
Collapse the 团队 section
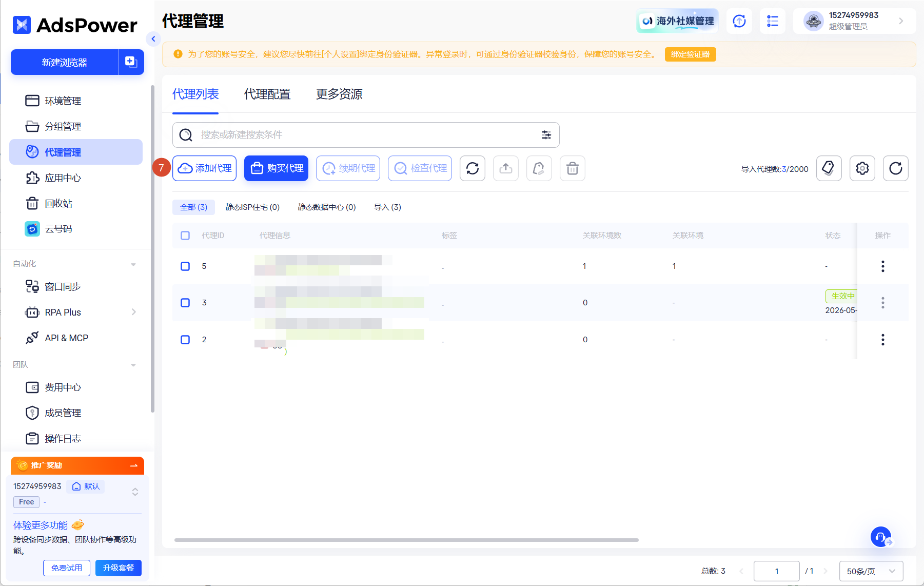pyautogui.click(x=133, y=365)
